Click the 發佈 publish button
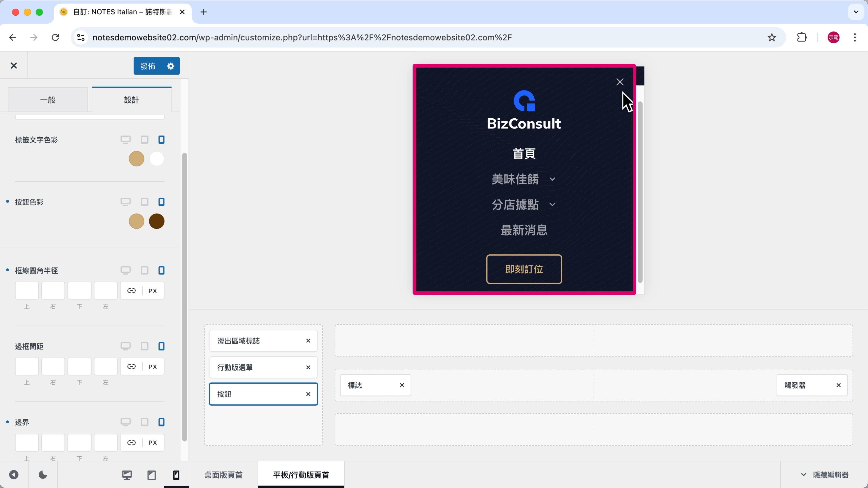 (x=148, y=66)
